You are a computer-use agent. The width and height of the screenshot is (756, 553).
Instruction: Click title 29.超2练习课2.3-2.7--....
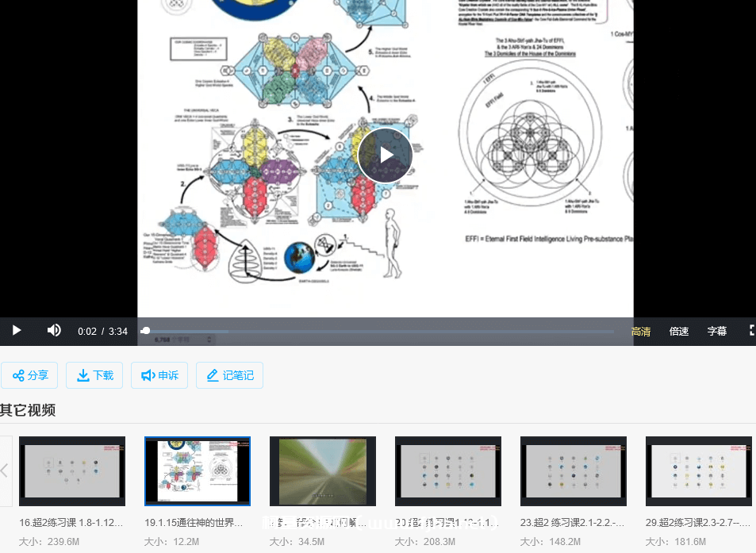[x=697, y=523]
